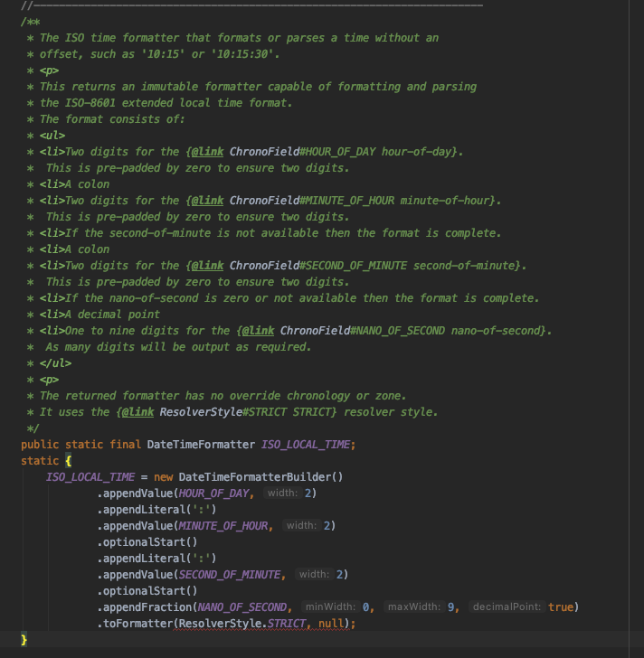Click the SECOND_OF_MINUTE argument in appendValue
Image resolution: width=644 pixels, height=658 pixels.
tap(232, 575)
